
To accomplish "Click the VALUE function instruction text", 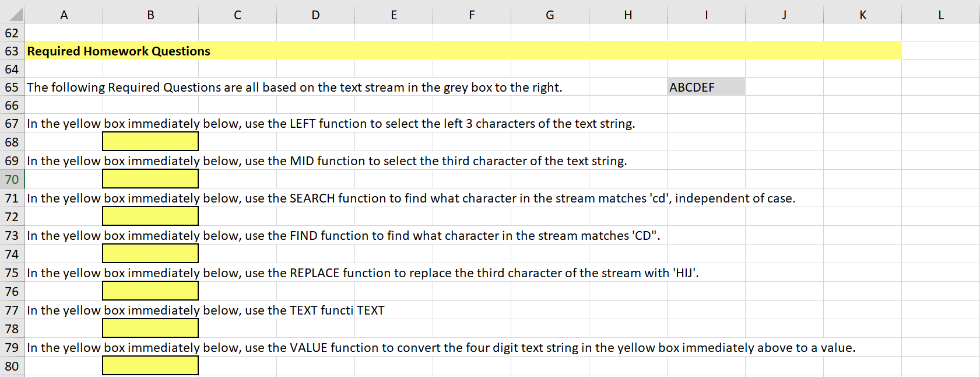I will tap(441, 347).
